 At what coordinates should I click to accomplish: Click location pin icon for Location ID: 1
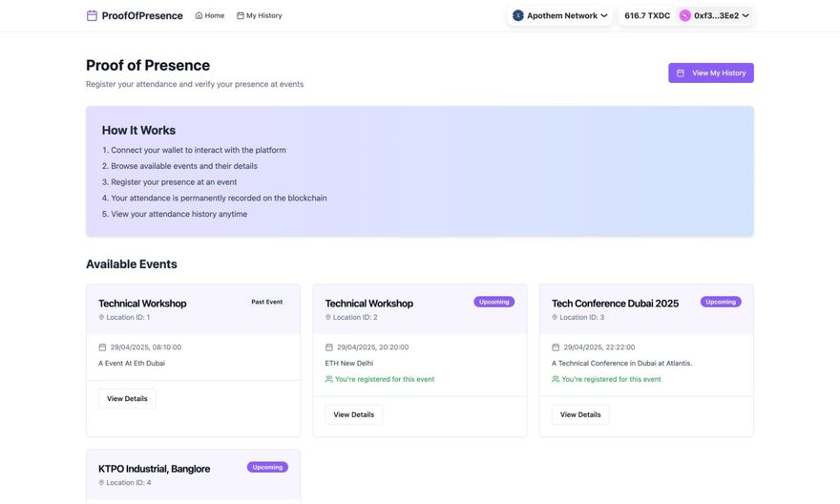(101, 317)
